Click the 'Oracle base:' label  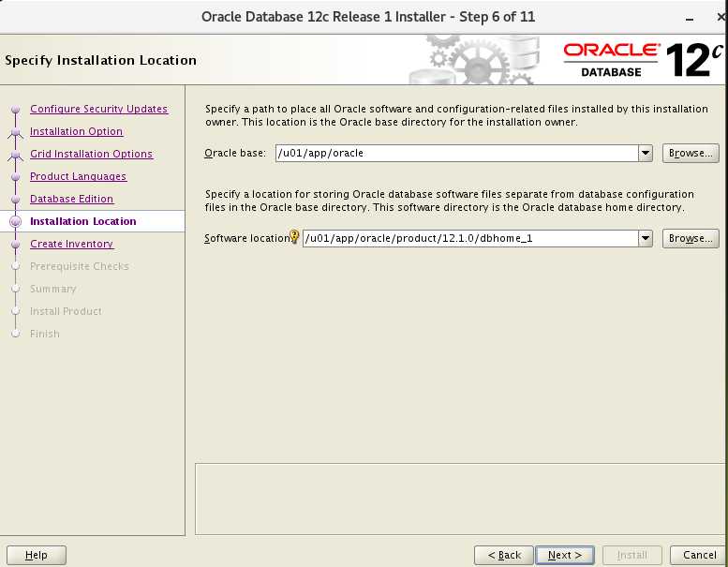click(235, 154)
